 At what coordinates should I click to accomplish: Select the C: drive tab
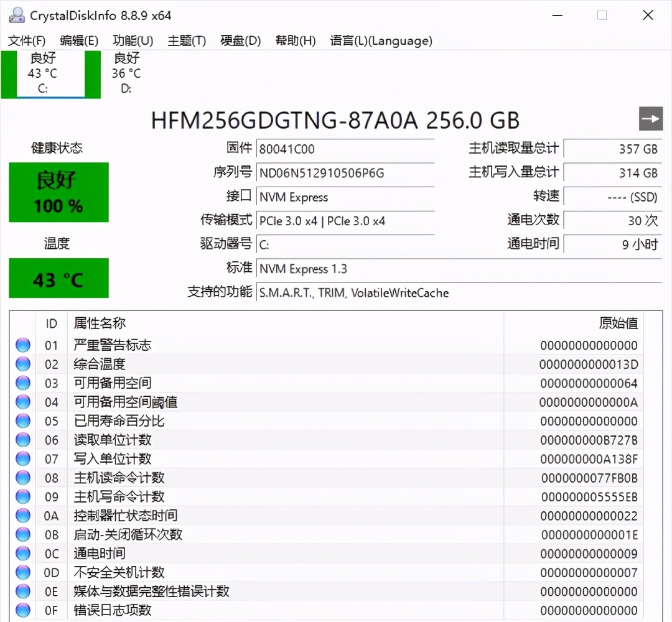point(42,73)
